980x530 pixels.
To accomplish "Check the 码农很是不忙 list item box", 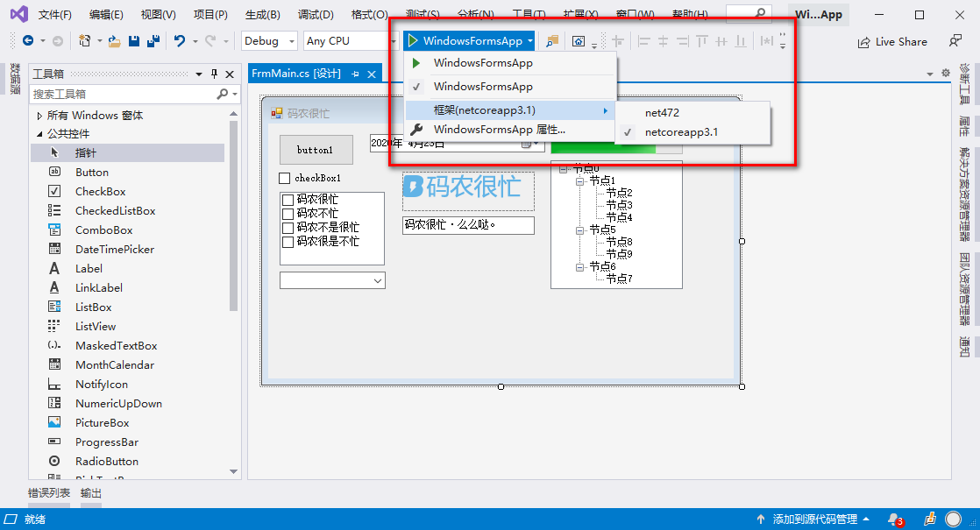I will point(288,242).
